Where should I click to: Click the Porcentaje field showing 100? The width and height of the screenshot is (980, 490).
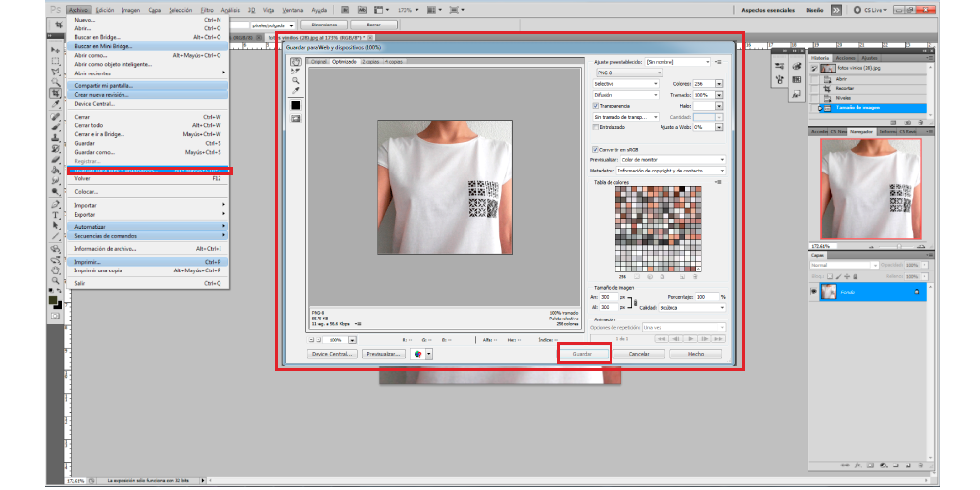(x=707, y=297)
